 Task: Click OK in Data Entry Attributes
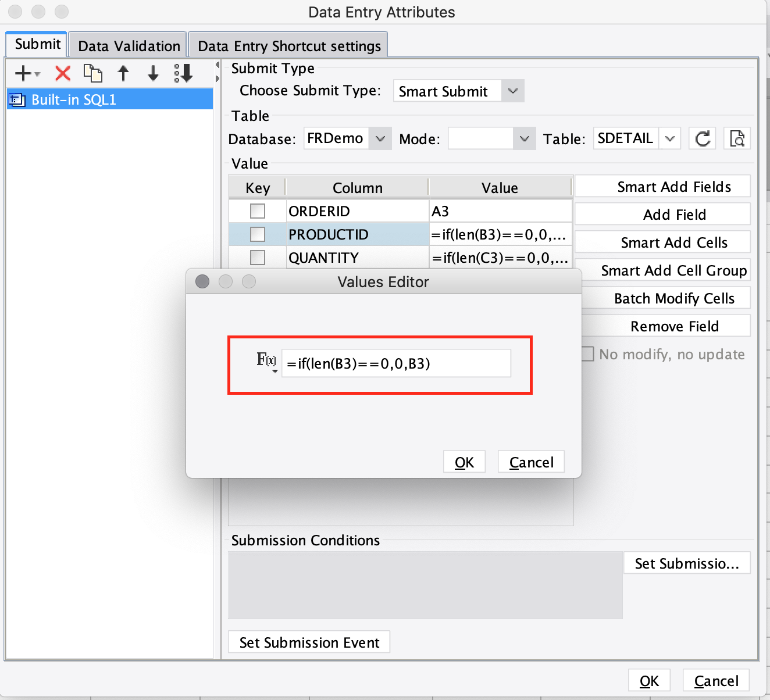[649, 680]
